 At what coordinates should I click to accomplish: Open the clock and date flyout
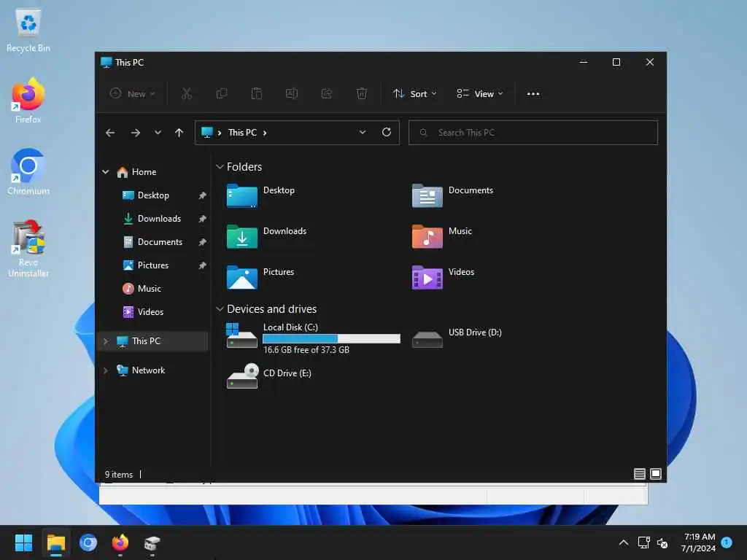(698, 542)
